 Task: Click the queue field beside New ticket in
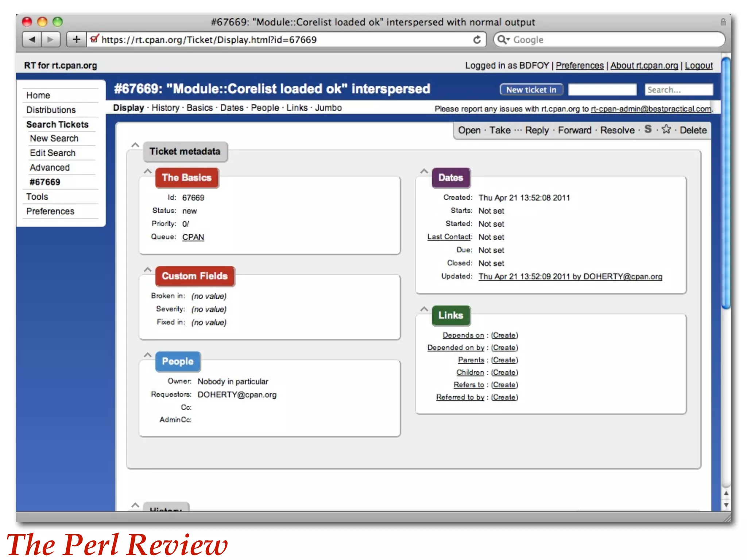point(602,90)
